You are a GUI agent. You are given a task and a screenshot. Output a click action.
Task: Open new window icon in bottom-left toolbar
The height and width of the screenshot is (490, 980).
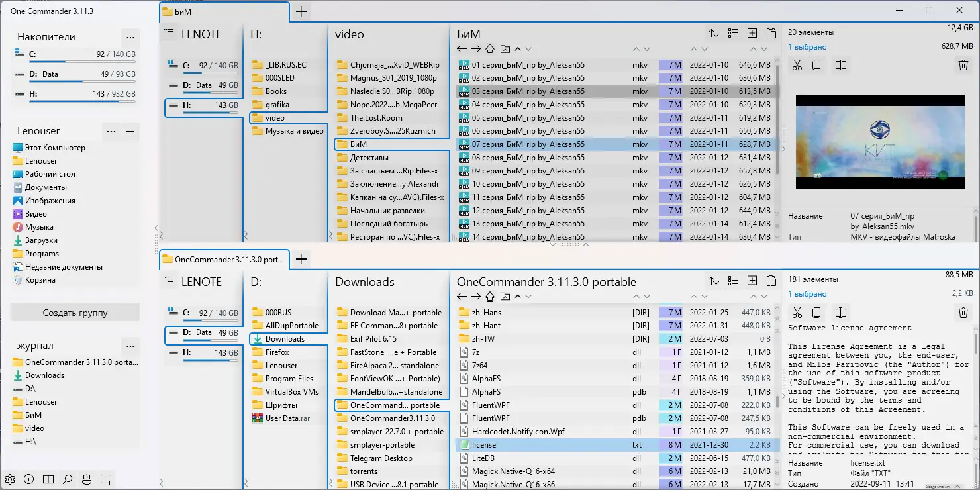coord(106,479)
